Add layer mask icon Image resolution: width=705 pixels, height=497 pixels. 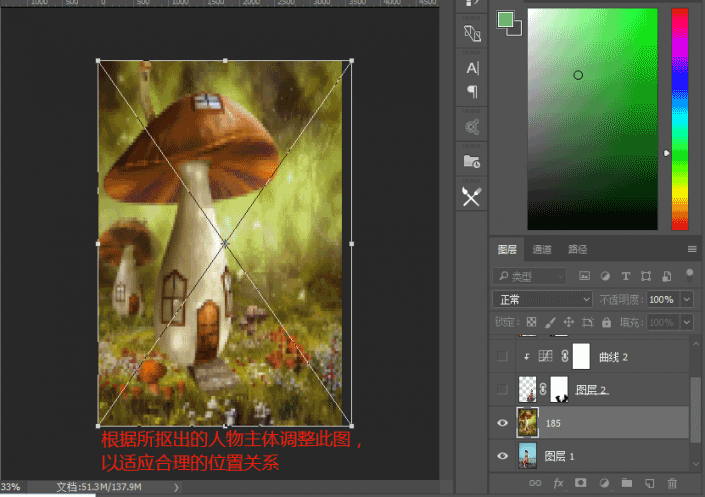pyautogui.click(x=580, y=483)
